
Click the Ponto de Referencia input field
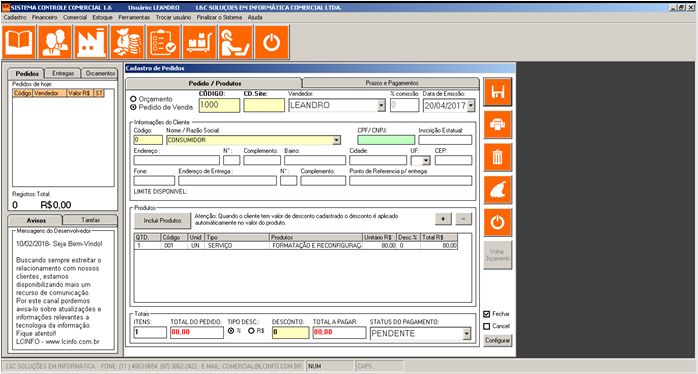[x=410, y=181]
